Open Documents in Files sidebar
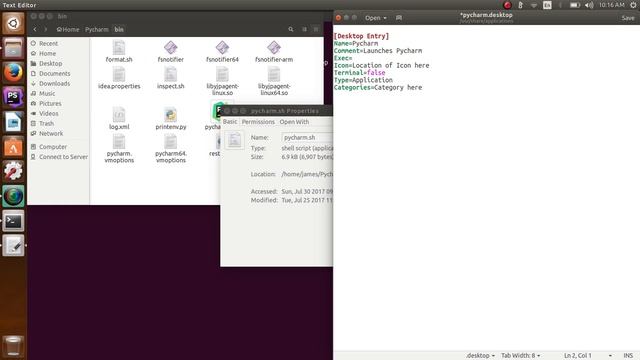 [x=55, y=73]
